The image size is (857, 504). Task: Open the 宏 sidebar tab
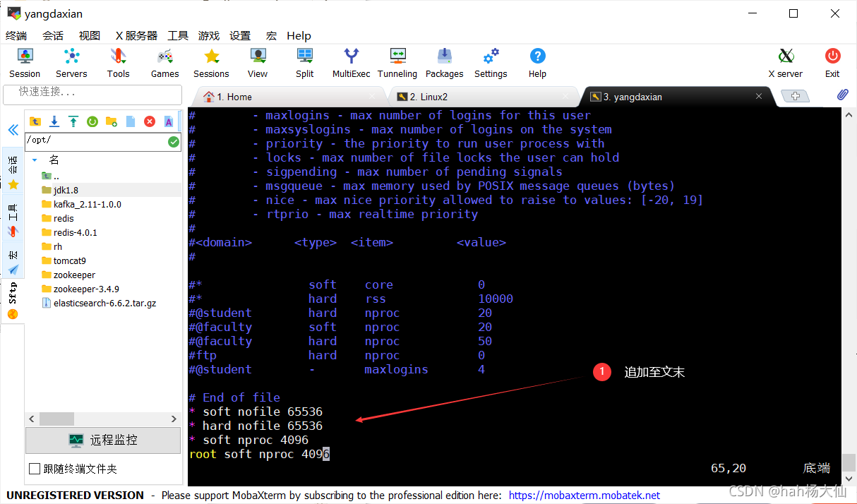(13, 261)
